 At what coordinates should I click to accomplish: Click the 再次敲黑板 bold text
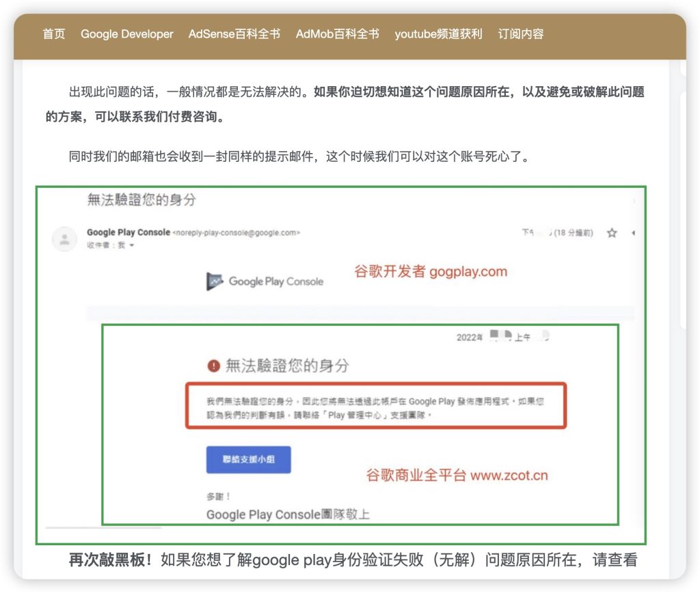coord(110,560)
